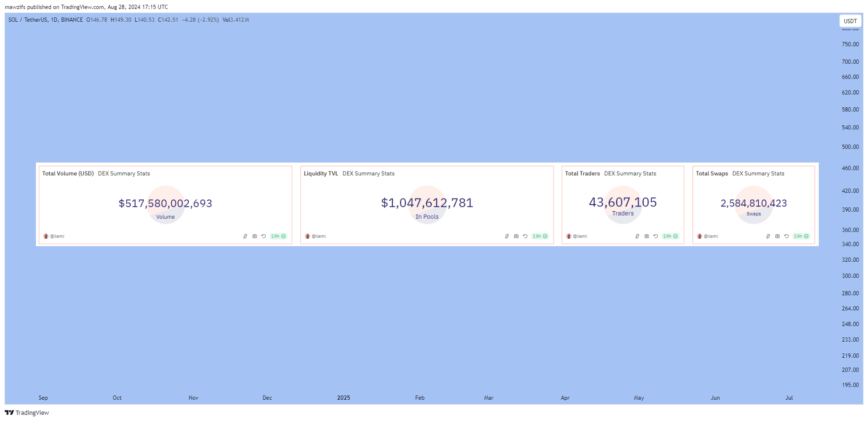Click the Sep label on time axis
Viewport: 868px width, 421px height.
click(43, 398)
